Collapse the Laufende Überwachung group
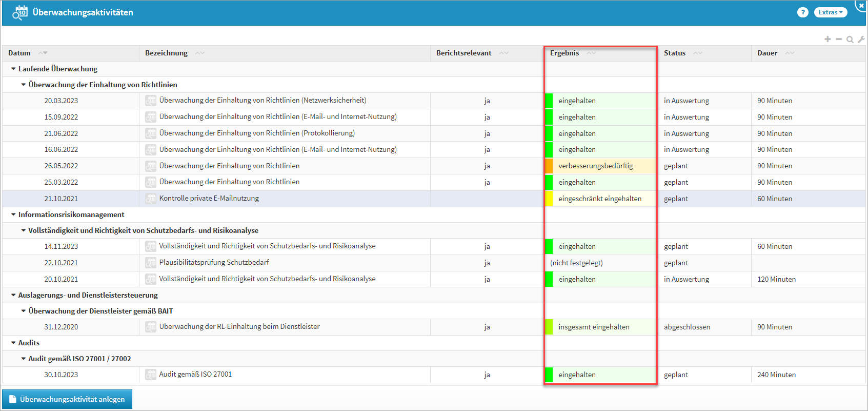The height and width of the screenshot is (411, 868). point(13,69)
